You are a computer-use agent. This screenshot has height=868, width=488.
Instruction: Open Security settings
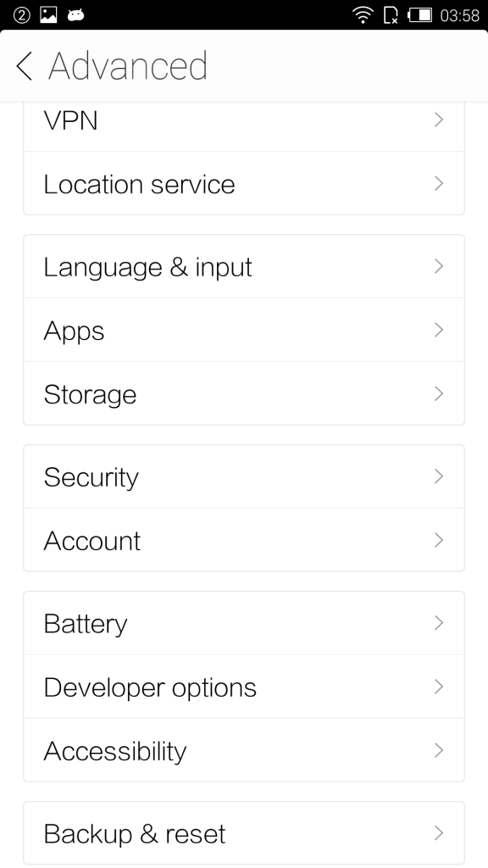point(244,476)
